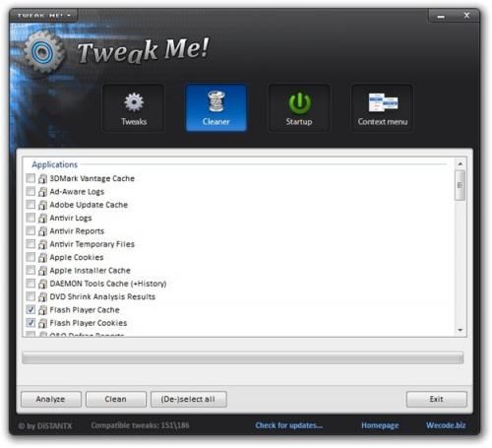Click the Analyze button
This screenshot has height=448, width=492.
[51, 399]
